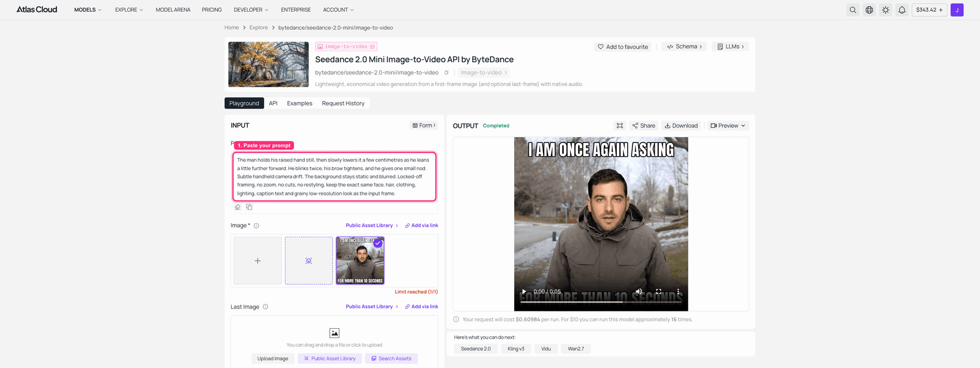Screen dimensions: 980x368
Task: Enter video fullscreen mode
Action: [658, 292]
